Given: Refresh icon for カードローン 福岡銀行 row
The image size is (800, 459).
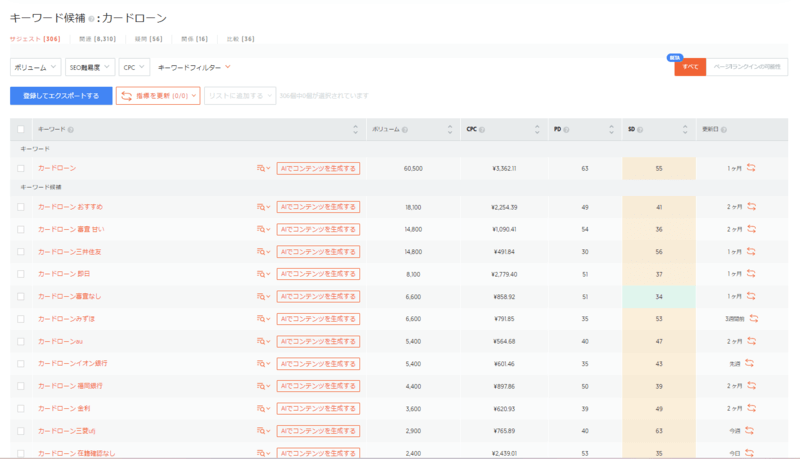Looking at the screenshot, I should click(x=752, y=386).
